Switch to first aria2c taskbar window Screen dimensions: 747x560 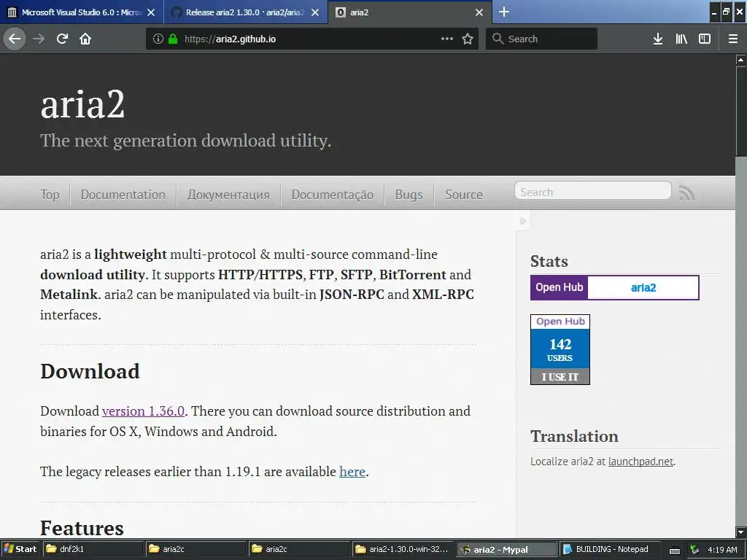[x=196, y=549]
